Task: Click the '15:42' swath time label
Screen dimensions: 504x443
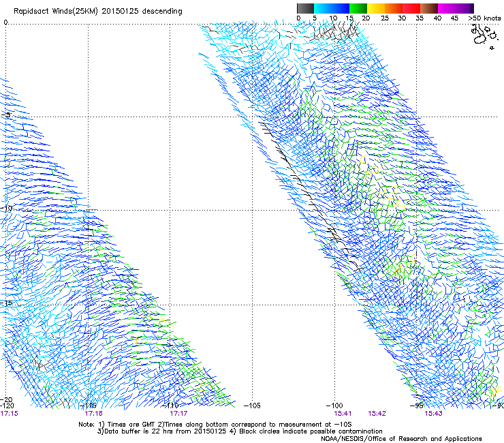Action: (x=377, y=413)
